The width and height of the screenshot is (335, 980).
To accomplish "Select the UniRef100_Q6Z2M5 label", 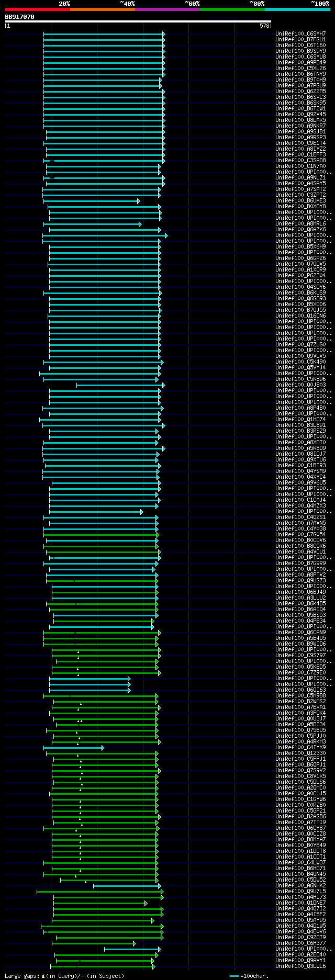I will click(300, 92).
